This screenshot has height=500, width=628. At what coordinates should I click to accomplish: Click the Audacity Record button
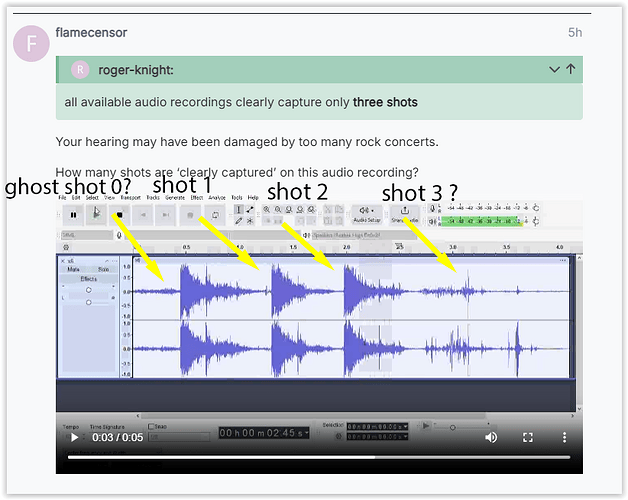[190, 214]
